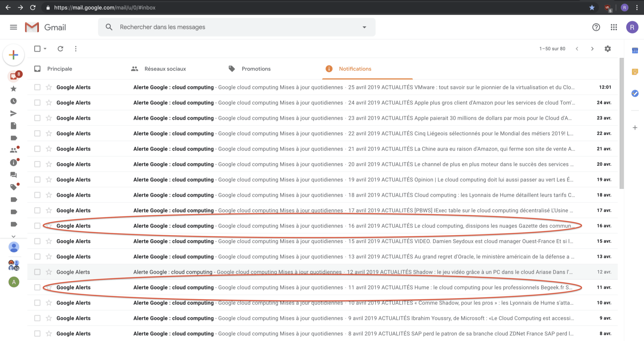Image resolution: width=644 pixels, height=341 pixels.
Task: Open Drafts document icon in sidebar
Action: tap(13, 126)
